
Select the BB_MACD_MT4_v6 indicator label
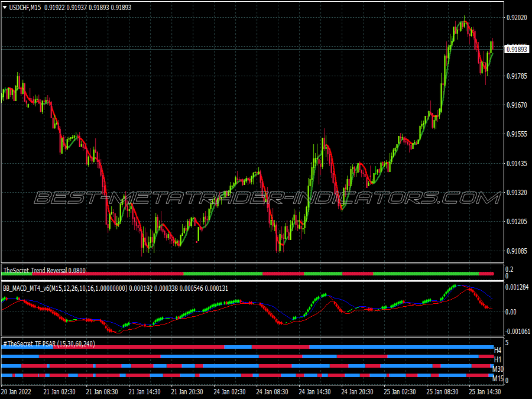tap(65, 288)
